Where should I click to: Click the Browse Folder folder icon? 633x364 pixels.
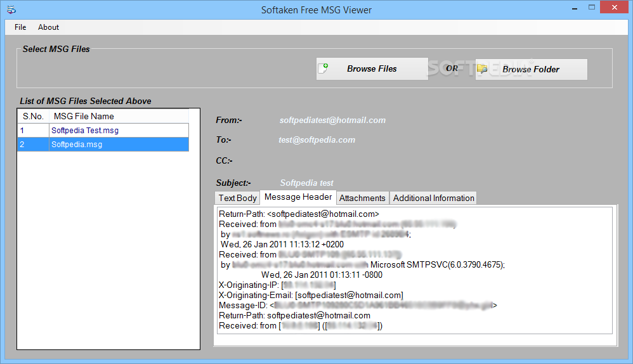(x=482, y=69)
